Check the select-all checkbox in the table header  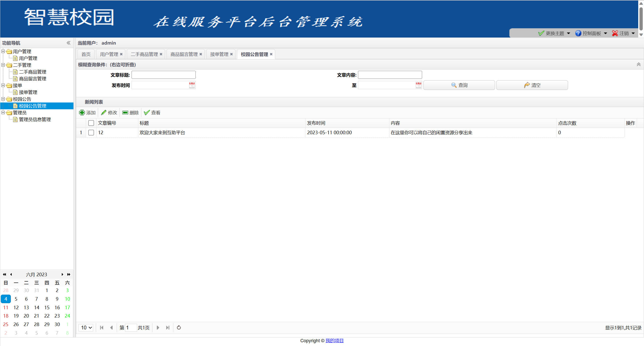pyautogui.click(x=91, y=123)
